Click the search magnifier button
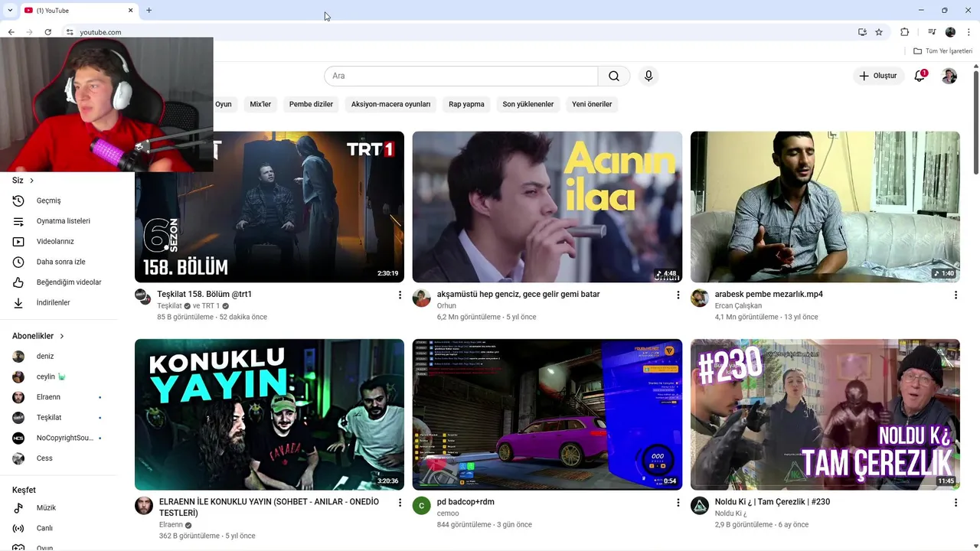Viewport: 980px width, 551px height. pyautogui.click(x=614, y=76)
